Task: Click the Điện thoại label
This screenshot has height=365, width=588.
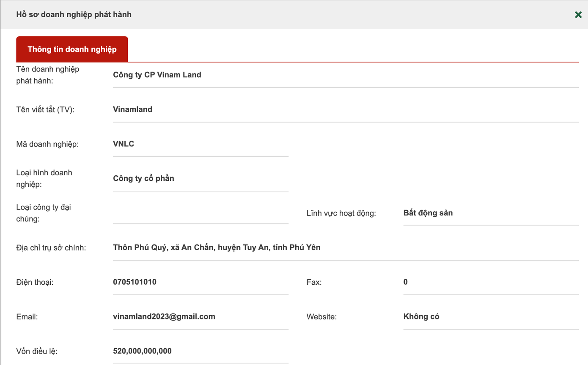Action: (x=35, y=282)
